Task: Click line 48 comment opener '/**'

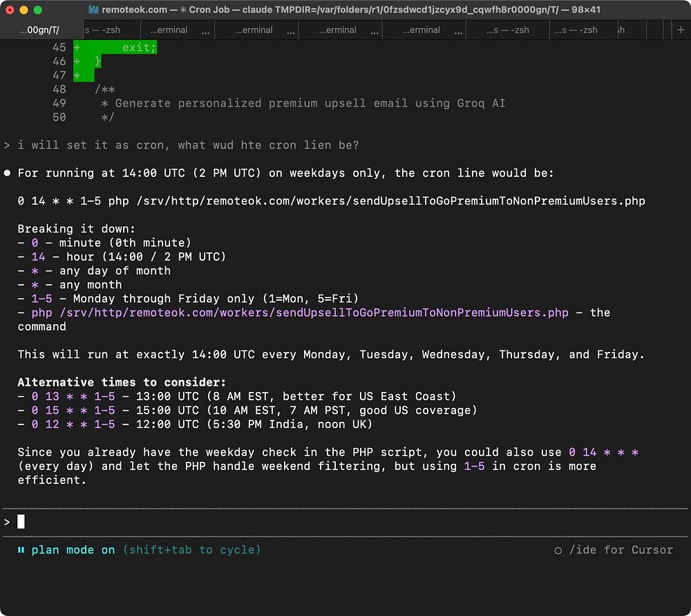Action: click(x=105, y=89)
